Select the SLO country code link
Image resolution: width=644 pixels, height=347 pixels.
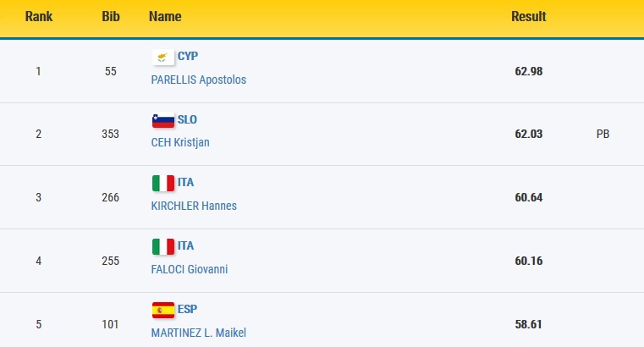coord(187,119)
